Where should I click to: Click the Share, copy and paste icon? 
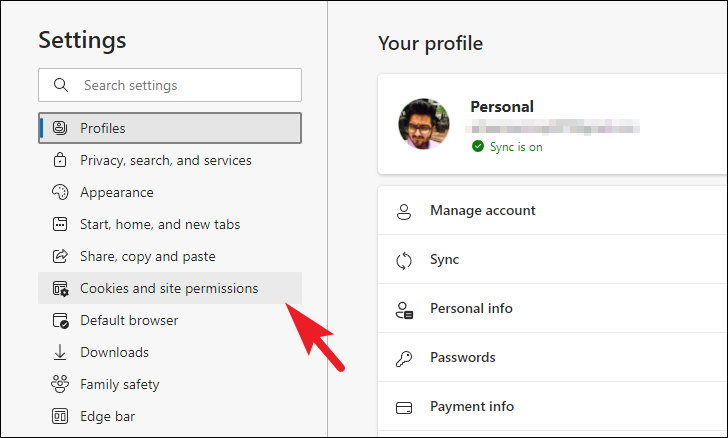pyautogui.click(x=60, y=256)
